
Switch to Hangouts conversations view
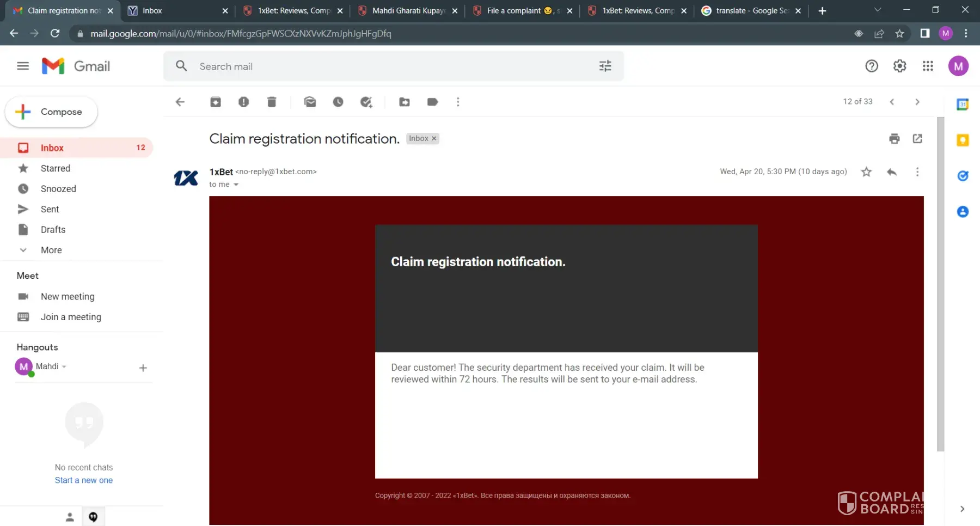[93, 517]
